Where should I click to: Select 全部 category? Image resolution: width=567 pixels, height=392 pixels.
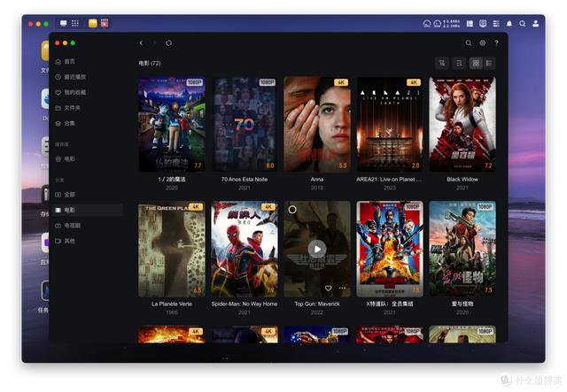point(88,195)
